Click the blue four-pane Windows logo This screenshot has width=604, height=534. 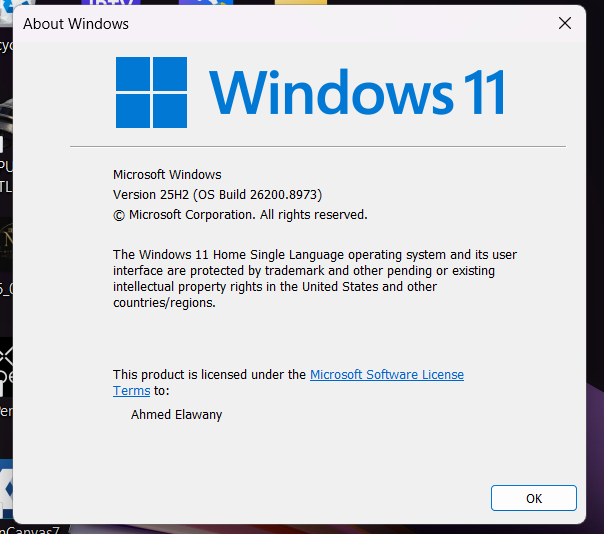coord(151,92)
